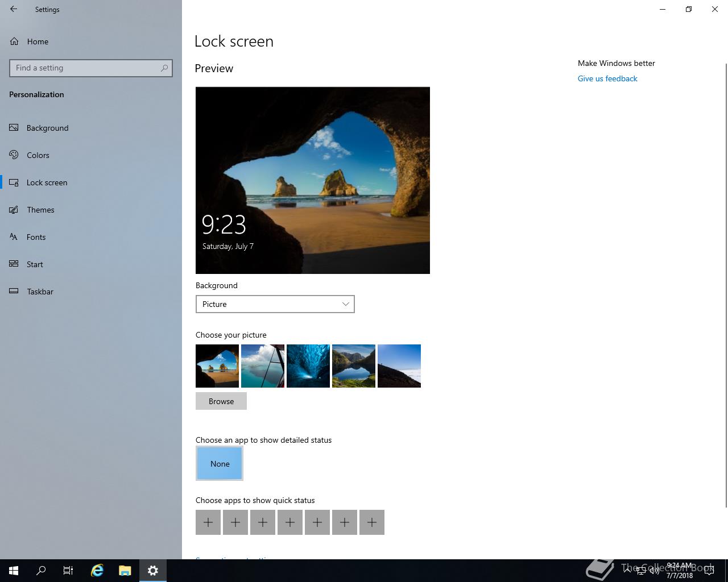Open taskbar Search
The height and width of the screenshot is (582, 728).
coord(41,571)
